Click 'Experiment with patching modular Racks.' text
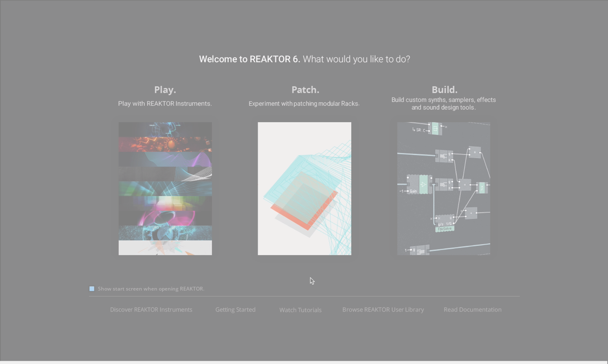Image resolution: width=608 pixels, height=364 pixels. click(x=304, y=104)
